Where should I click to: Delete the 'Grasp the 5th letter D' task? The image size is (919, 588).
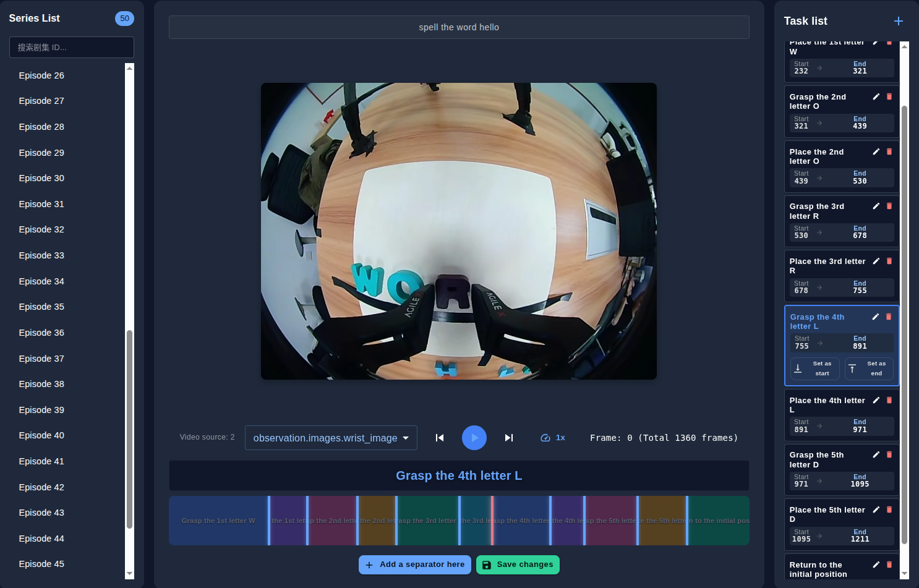889,454
